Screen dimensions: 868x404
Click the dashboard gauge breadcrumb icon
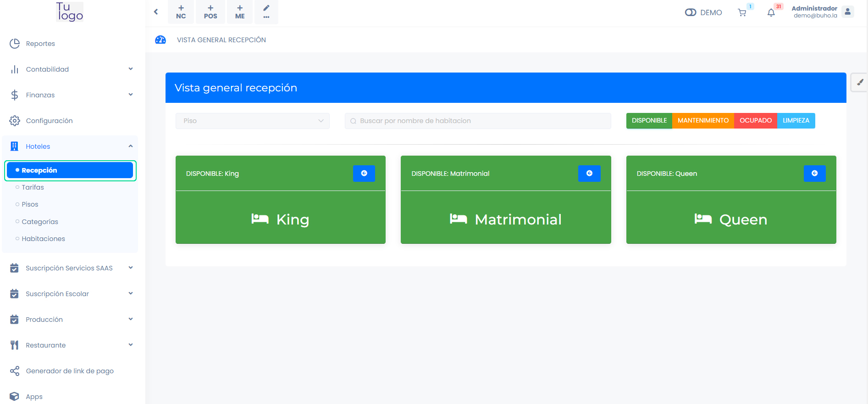[160, 40]
